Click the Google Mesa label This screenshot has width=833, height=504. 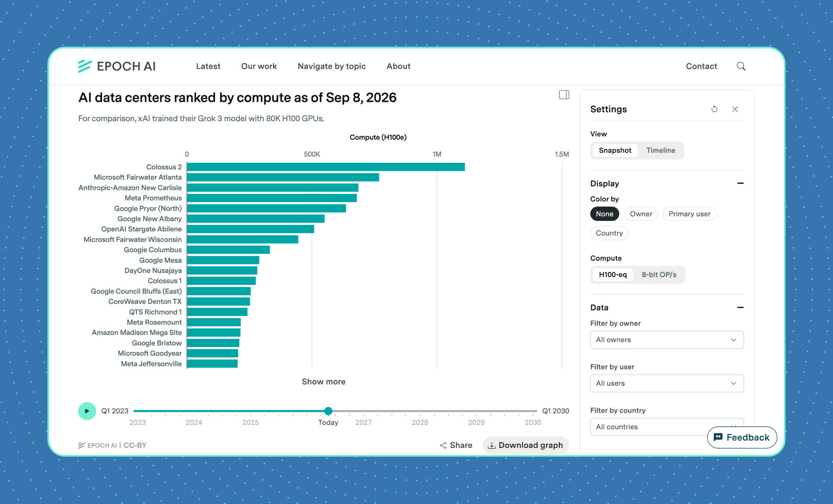pos(160,260)
